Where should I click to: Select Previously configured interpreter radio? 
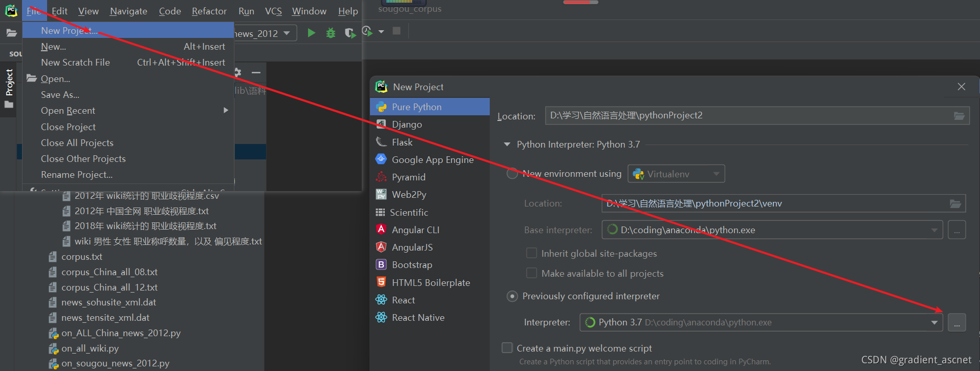512,296
